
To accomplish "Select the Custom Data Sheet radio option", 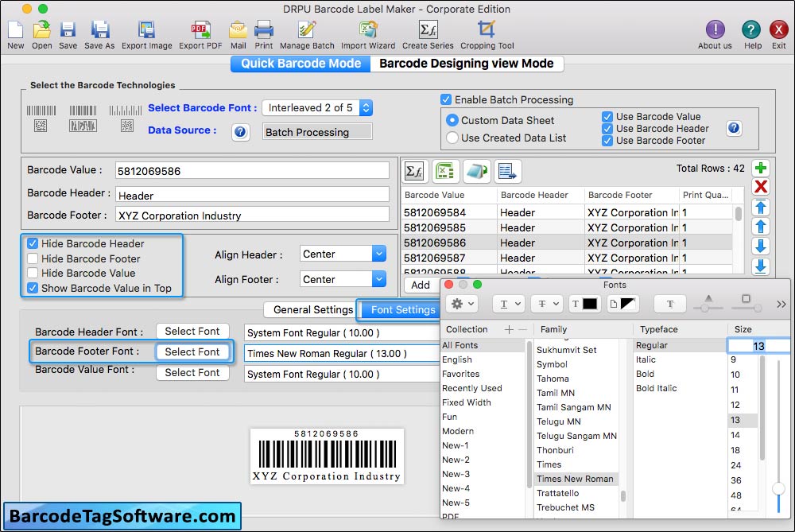I will (452, 120).
